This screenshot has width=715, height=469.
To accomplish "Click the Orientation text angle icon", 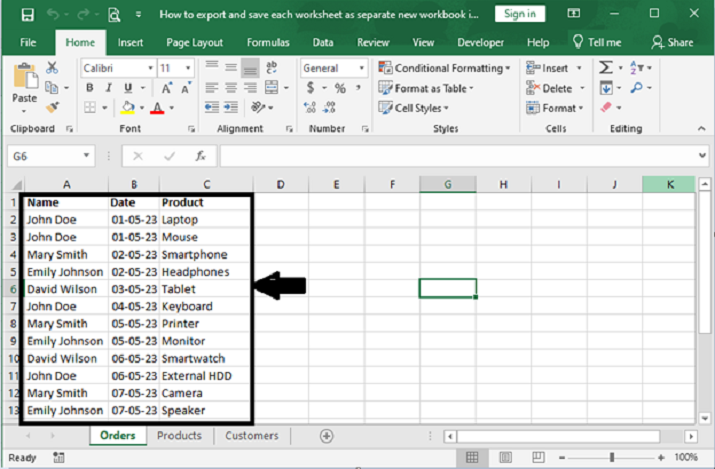I will (x=258, y=108).
